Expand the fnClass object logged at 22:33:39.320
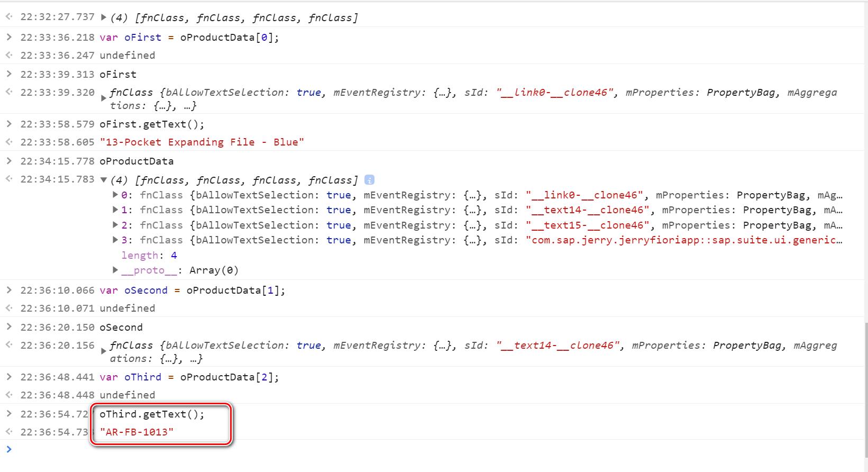This screenshot has width=868, height=472. click(x=104, y=98)
